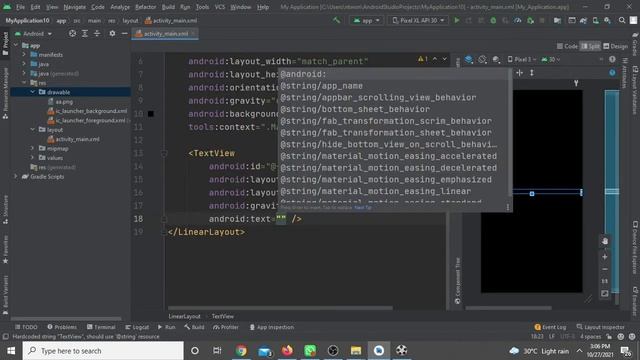
Task: Zoom in preview with plus icon
Action: point(604,257)
